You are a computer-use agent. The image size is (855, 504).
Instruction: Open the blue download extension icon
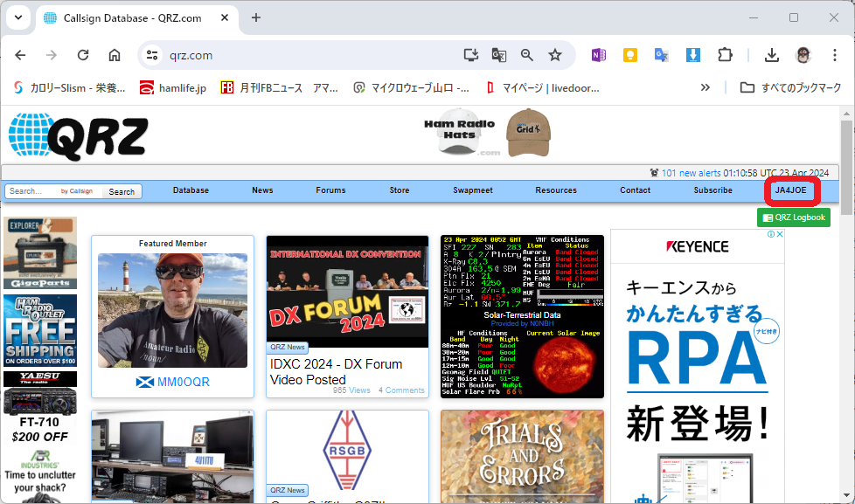pos(693,55)
